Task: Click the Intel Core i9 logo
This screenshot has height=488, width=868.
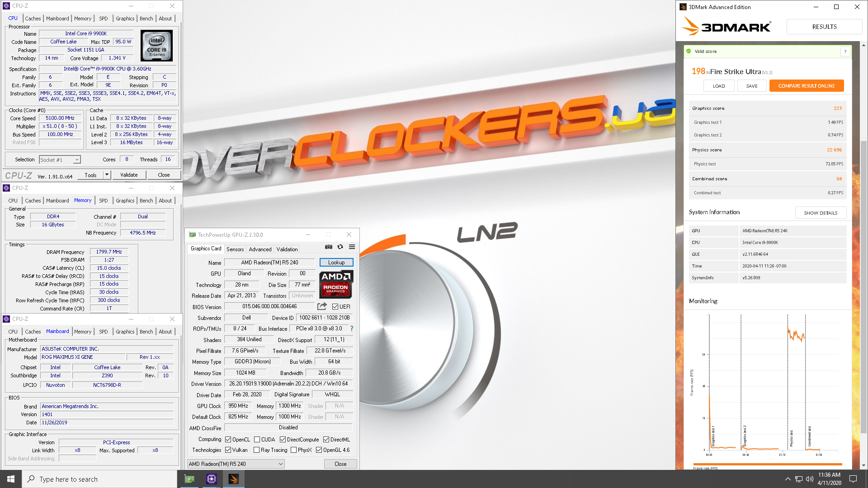Action: [x=156, y=46]
